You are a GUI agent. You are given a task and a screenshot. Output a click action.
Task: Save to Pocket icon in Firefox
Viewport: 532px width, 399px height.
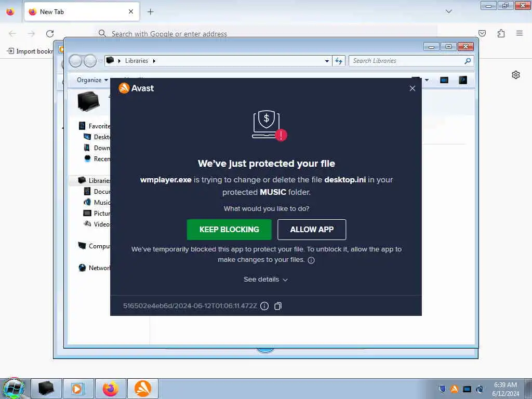[x=482, y=33]
